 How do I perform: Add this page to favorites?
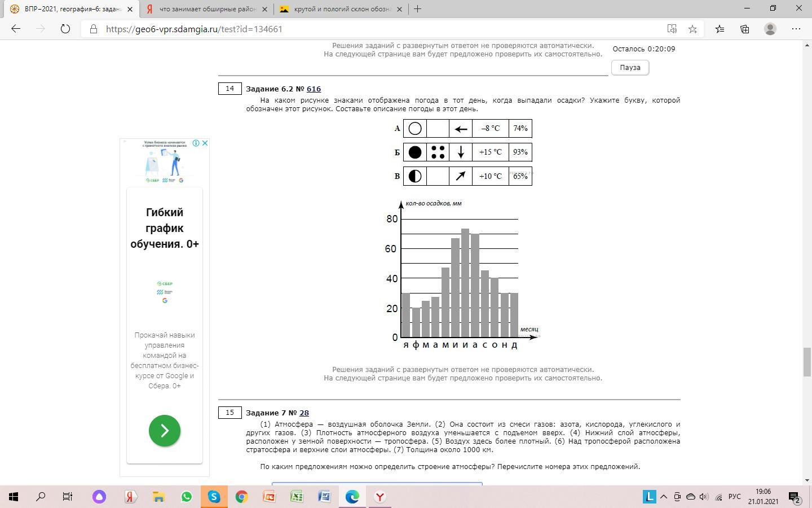point(692,29)
